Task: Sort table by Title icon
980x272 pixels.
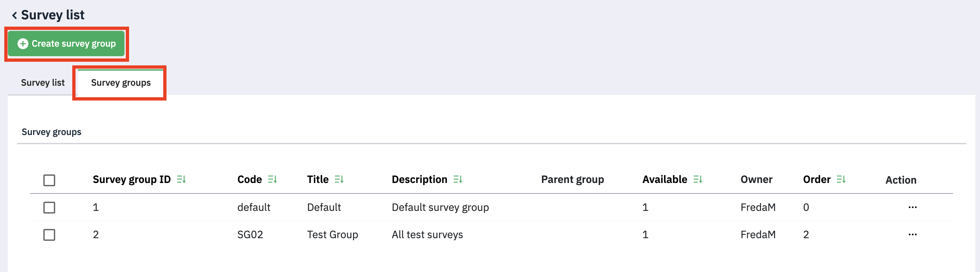Action: click(x=339, y=179)
